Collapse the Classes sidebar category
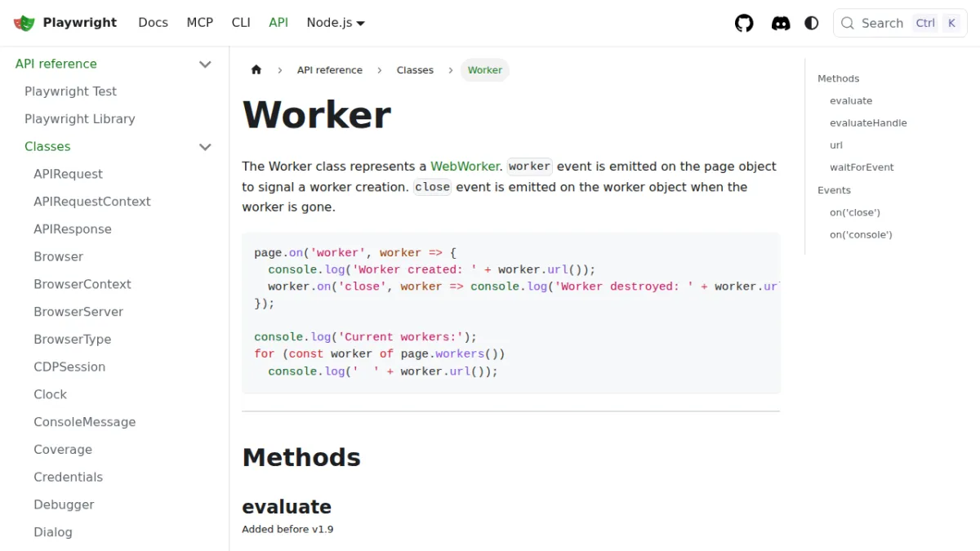980x551 pixels. 205,146
